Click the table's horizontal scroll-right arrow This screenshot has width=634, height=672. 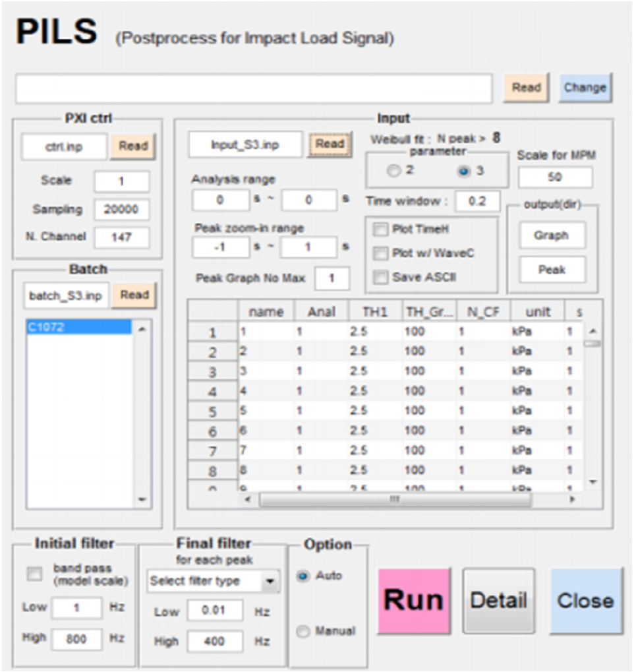pyautogui.click(x=572, y=499)
